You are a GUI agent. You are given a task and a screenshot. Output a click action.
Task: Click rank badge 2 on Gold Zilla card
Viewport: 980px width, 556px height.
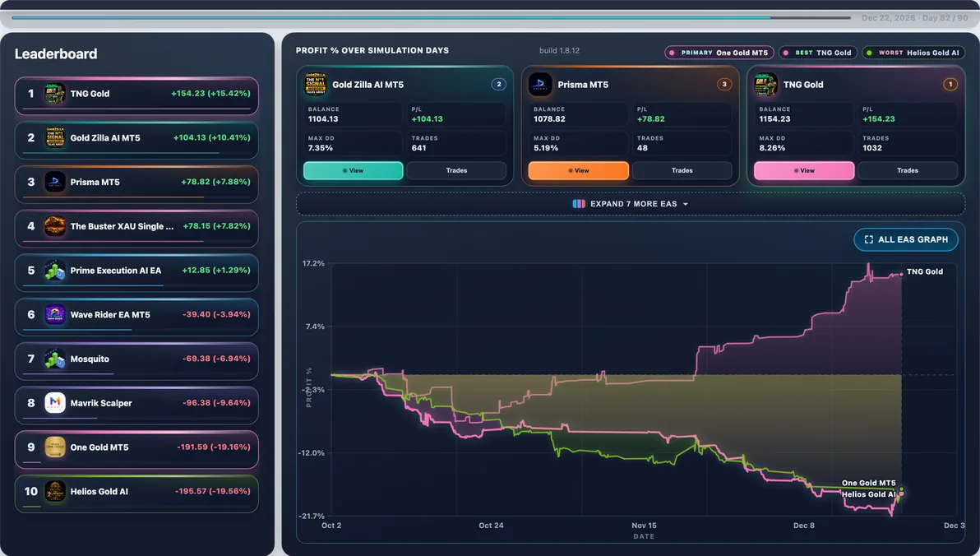coord(499,85)
